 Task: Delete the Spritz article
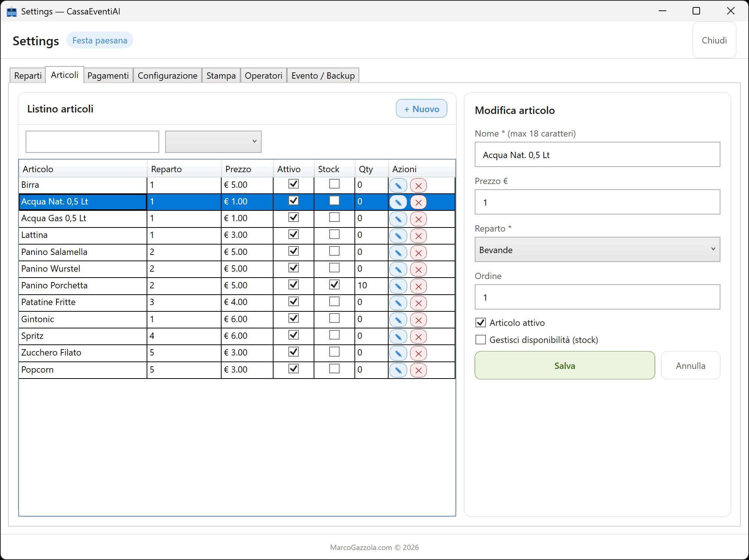click(418, 337)
